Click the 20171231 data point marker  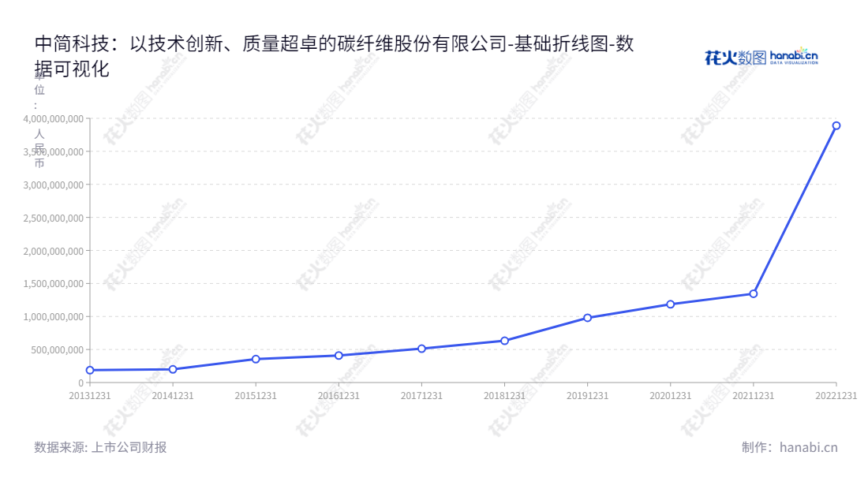pos(421,348)
